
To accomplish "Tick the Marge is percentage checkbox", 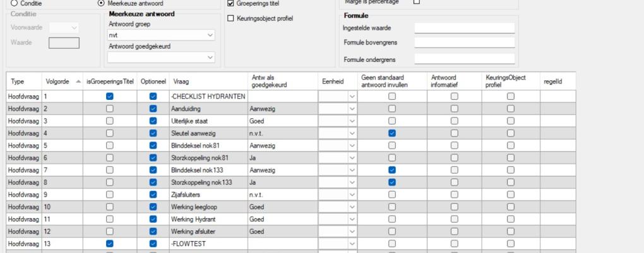I will 416,2.
